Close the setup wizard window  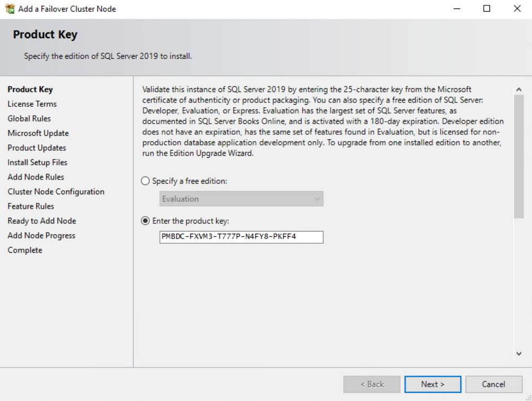pos(517,9)
